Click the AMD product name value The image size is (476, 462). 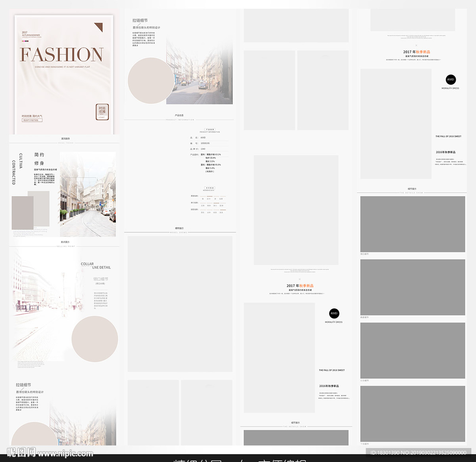203,138
